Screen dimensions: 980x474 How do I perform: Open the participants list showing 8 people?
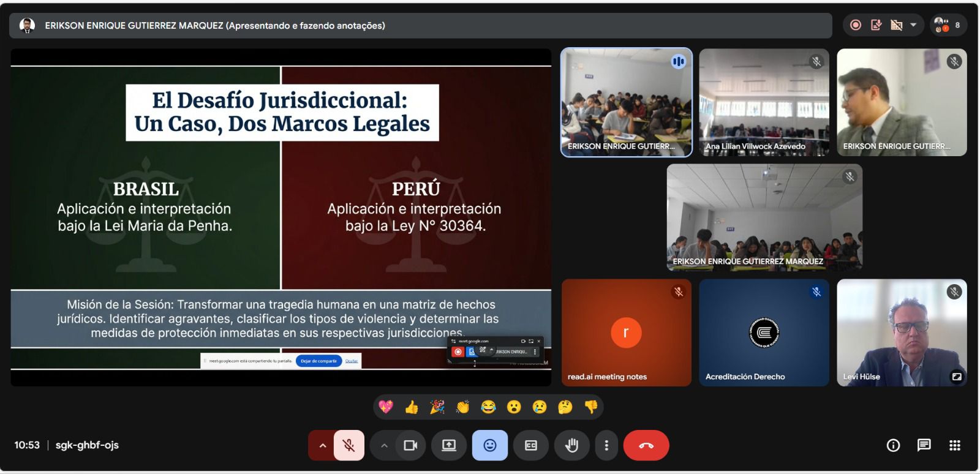point(948,25)
